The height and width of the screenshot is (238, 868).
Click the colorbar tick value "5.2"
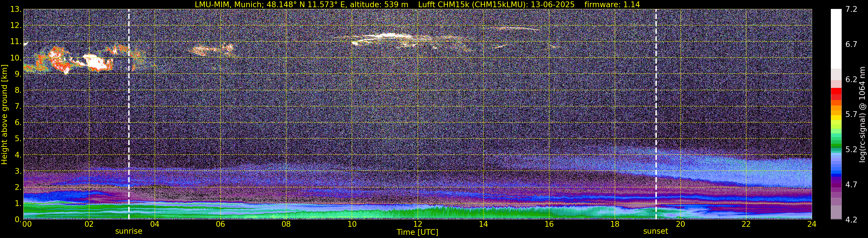(x=851, y=150)
